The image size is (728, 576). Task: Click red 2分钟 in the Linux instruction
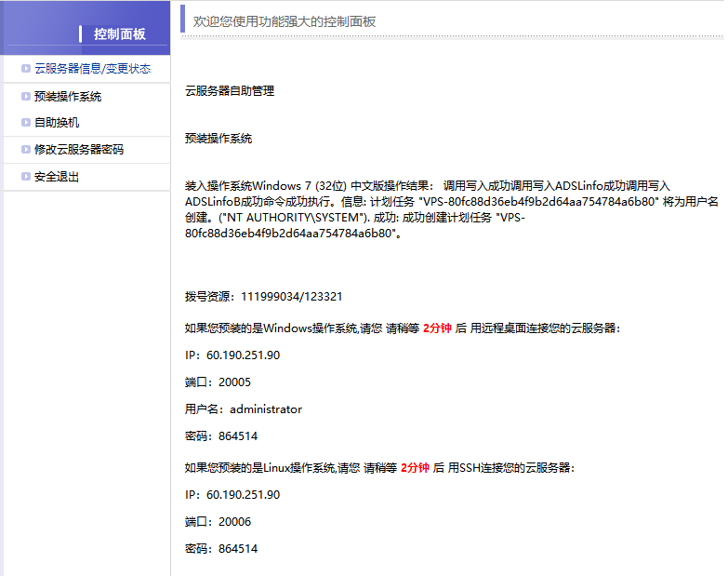(x=415, y=468)
